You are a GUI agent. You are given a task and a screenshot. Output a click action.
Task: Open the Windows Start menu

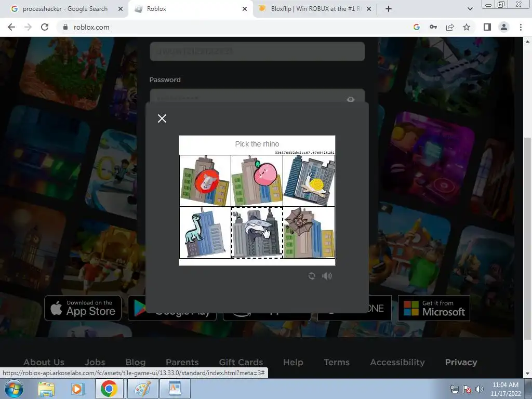tap(14, 389)
